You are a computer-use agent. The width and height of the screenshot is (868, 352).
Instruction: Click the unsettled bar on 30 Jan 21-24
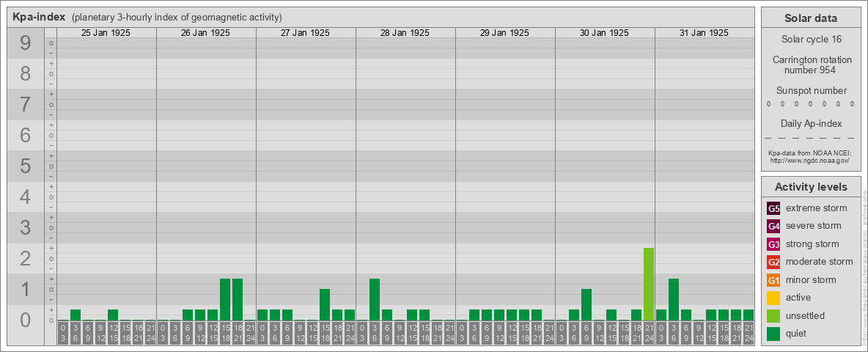pos(649,284)
